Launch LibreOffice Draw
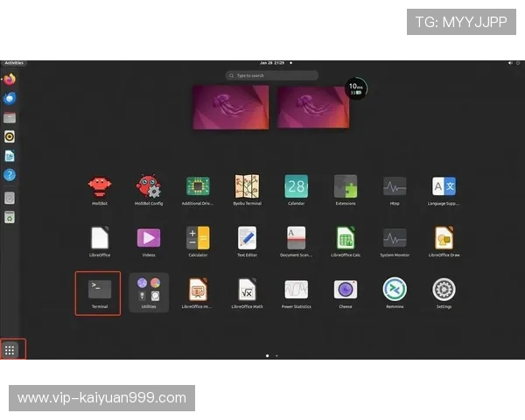 click(444, 241)
